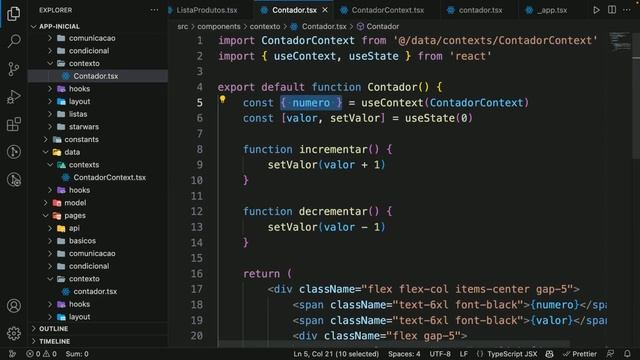
Task: Click the Spaces: 4 indentation setting
Action: click(x=404, y=354)
